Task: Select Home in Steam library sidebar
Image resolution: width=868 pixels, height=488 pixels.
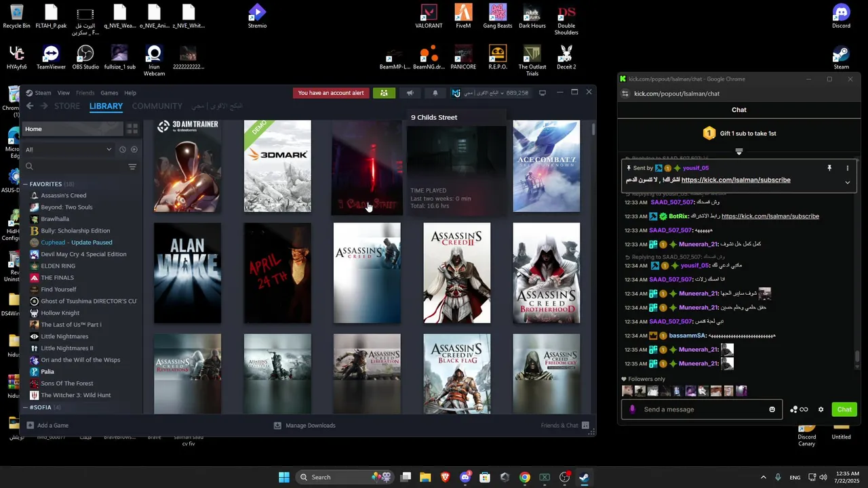Action: 73,129
